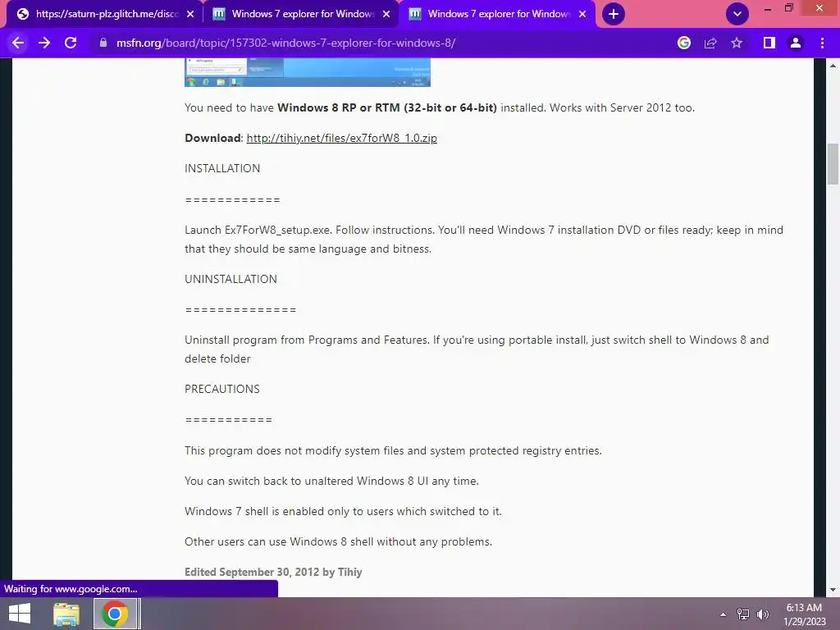Share this page via the share icon
840x630 pixels.
click(710, 43)
